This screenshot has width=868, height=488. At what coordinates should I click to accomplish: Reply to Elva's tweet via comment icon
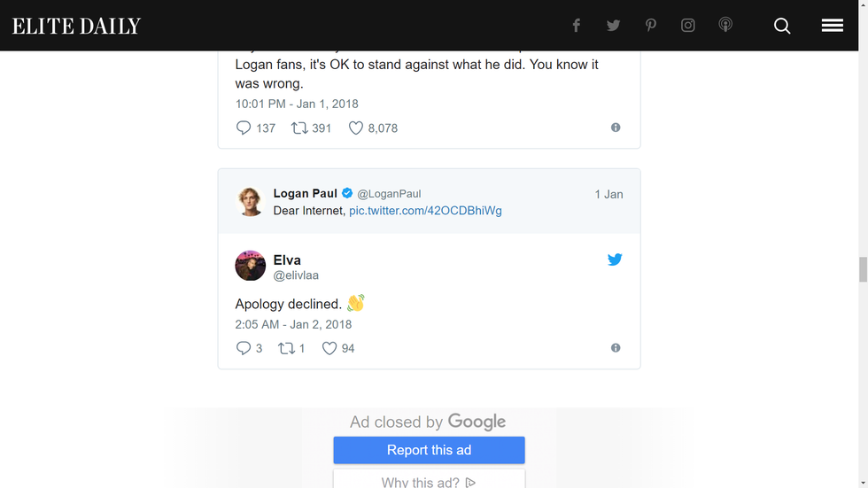tap(244, 349)
